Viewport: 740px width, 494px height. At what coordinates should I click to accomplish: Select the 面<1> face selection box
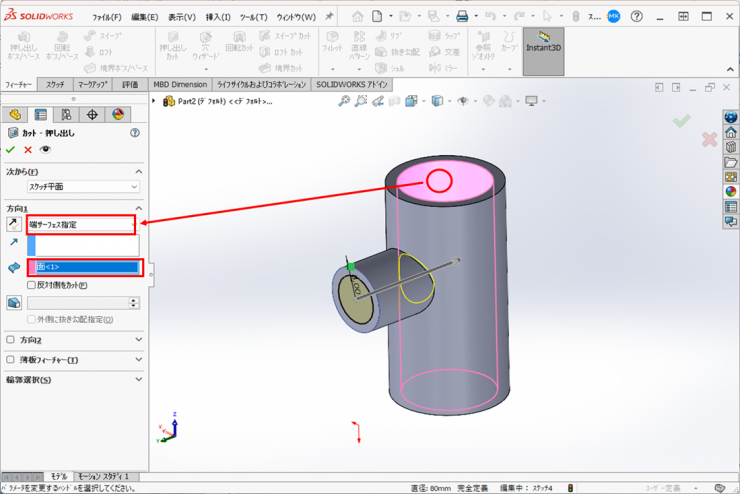click(x=85, y=267)
